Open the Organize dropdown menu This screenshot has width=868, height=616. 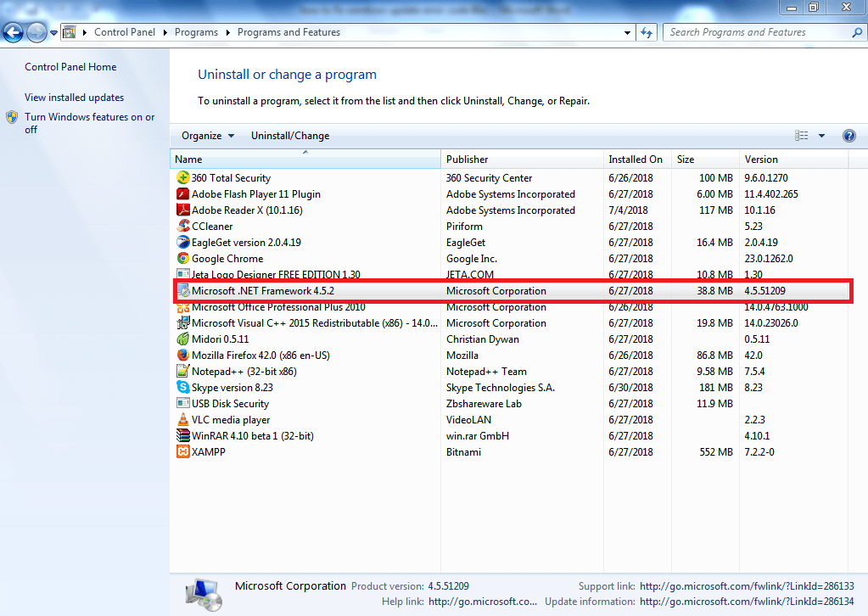(208, 136)
